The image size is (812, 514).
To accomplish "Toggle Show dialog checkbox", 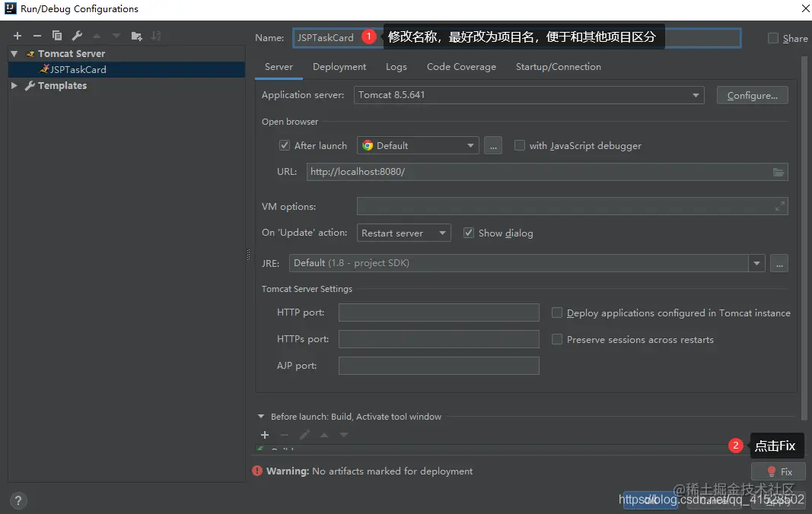I will tap(469, 233).
